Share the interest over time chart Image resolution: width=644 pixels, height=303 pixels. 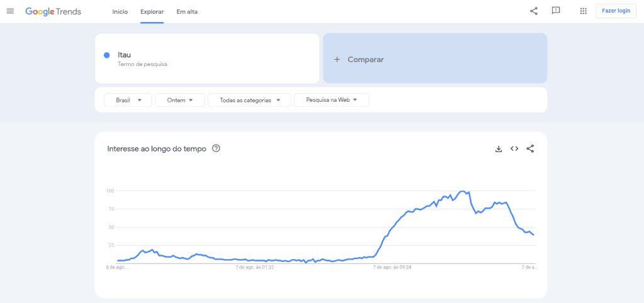[530, 149]
